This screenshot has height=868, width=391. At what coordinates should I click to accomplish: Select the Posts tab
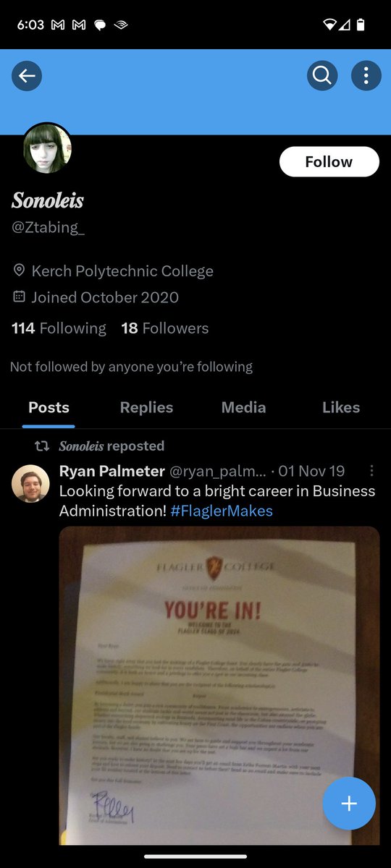point(49,407)
